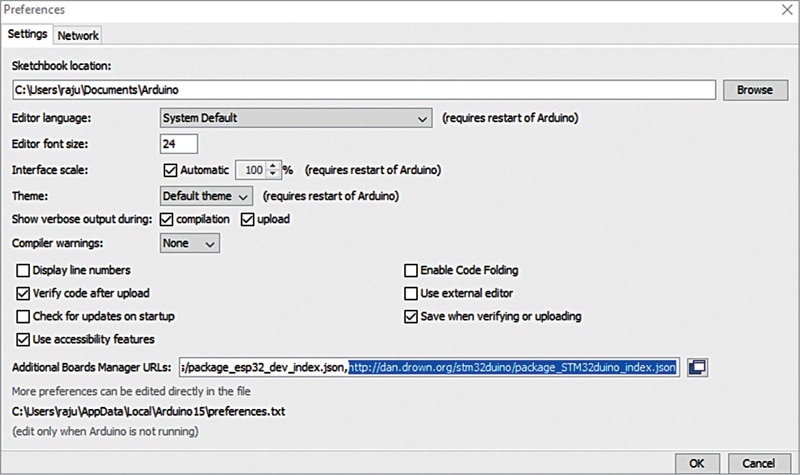Enable Display line numbers

point(25,270)
